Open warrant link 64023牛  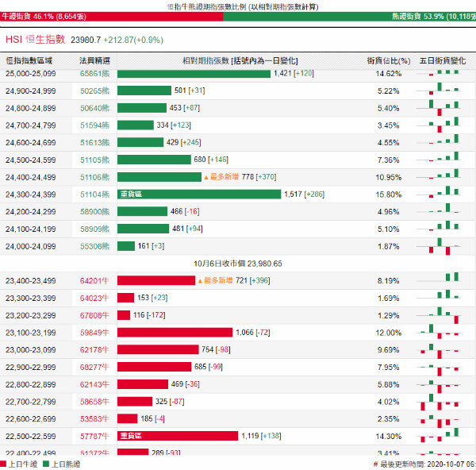(94, 298)
